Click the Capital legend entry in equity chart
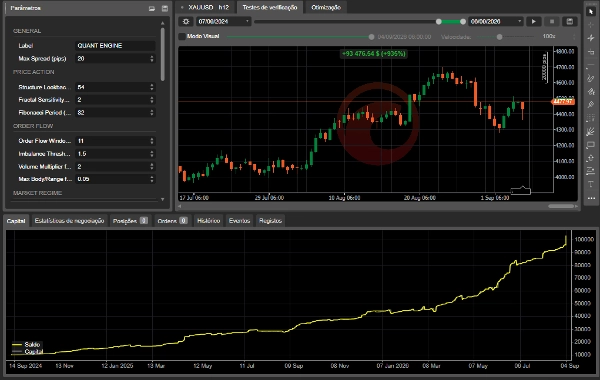 (28, 351)
